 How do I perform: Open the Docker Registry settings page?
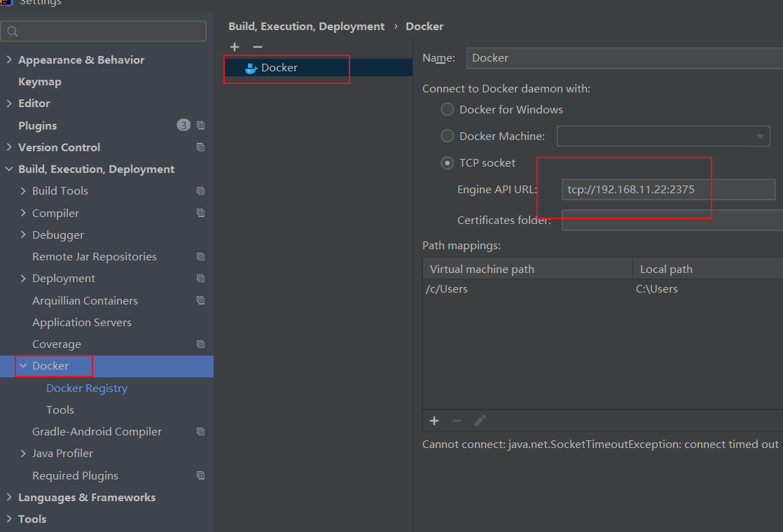[x=87, y=388]
